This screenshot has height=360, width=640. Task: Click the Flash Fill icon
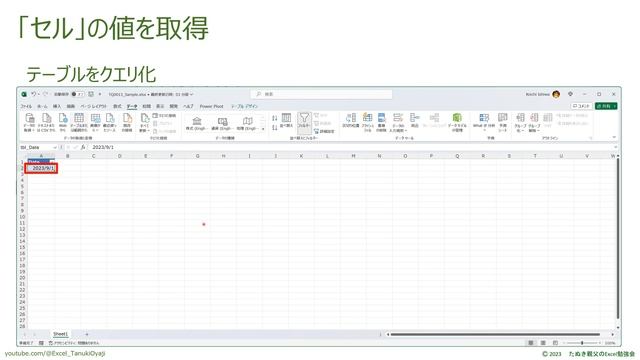pyautogui.click(x=367, y=122)
